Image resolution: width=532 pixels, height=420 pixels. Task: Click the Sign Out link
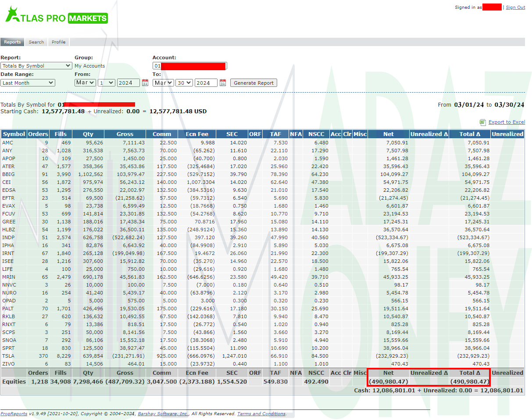[x=515, y=7]
